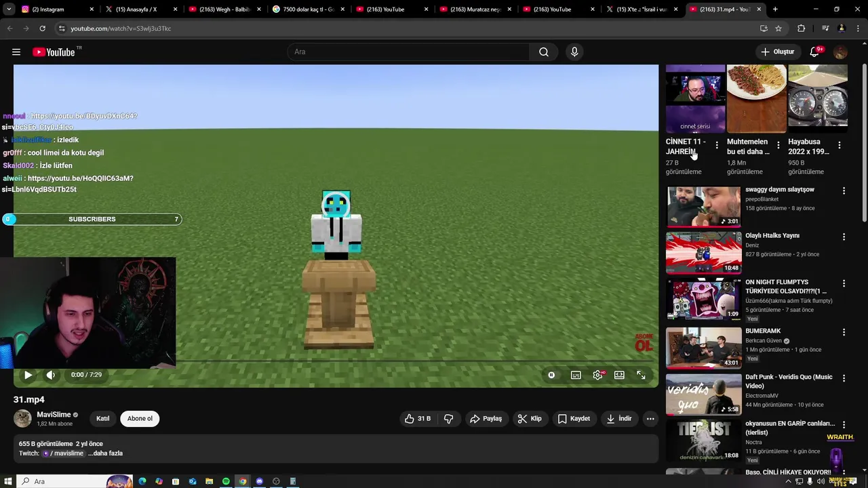Viewport: 868px width, 488px height.
Task: Open the Twitch '/ mavislime' link
Action: click(63, 453)
